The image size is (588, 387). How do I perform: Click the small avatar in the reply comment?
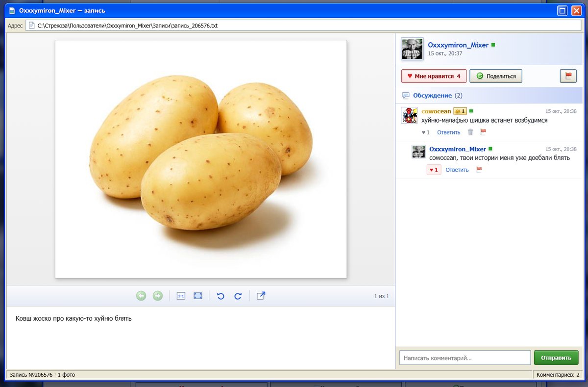tap(418, 152)
